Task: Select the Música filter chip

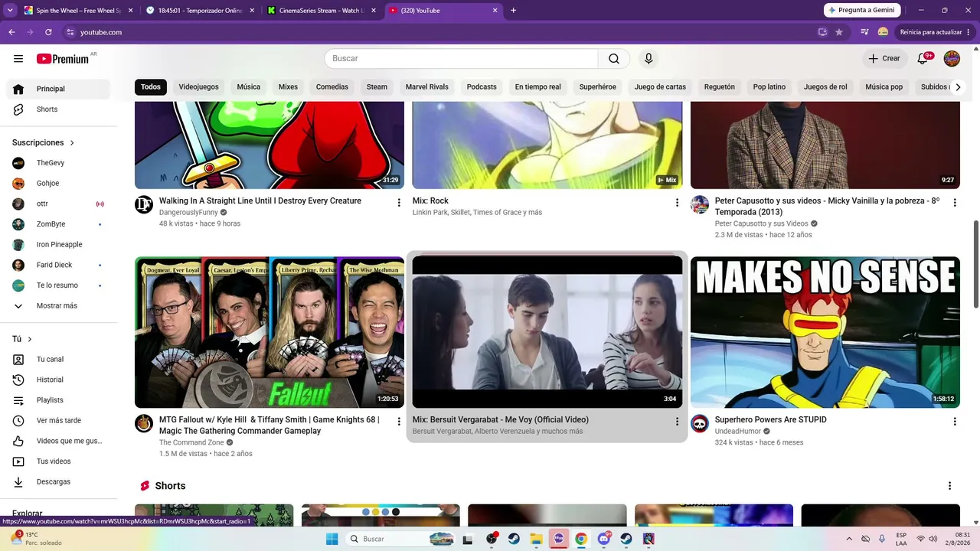Action: point(249,87)
